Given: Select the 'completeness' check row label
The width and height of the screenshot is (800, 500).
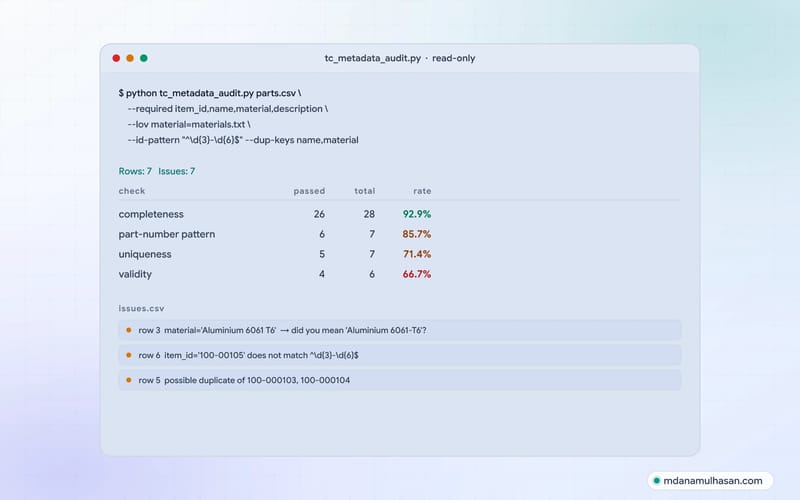Looking at the screenshot, I should click(151, 214).
